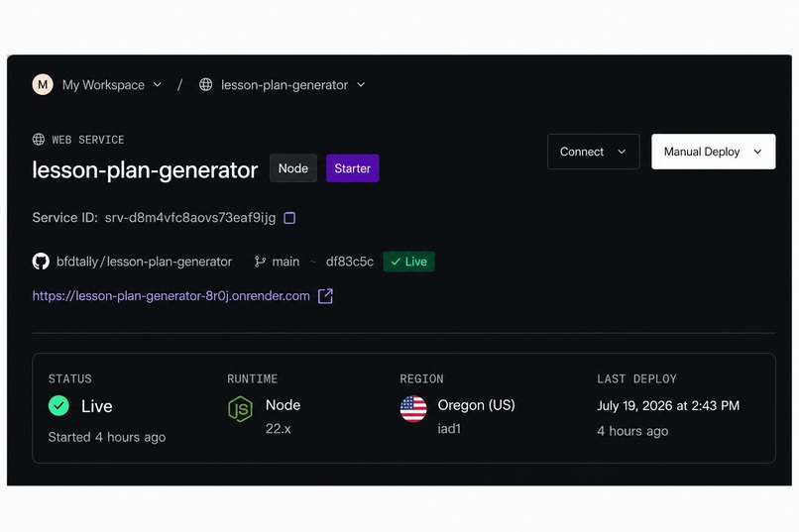Open My Workspace breadcrumb label
799x532 pixels.
click(x=103, y=85)
